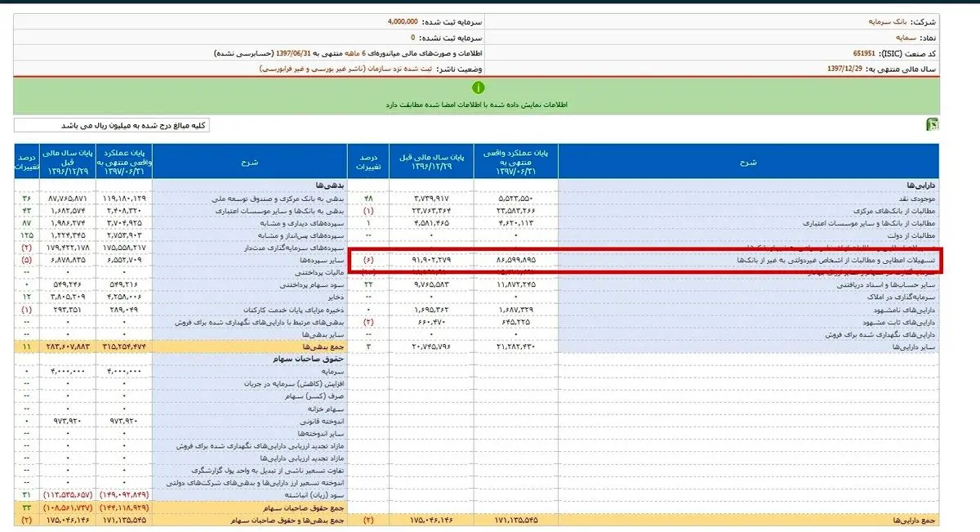Image resolution: width=980 pixels, height=532 pixels.
Task: Select the سود (زیان) انباشته row
Action: tap(301, 495)
